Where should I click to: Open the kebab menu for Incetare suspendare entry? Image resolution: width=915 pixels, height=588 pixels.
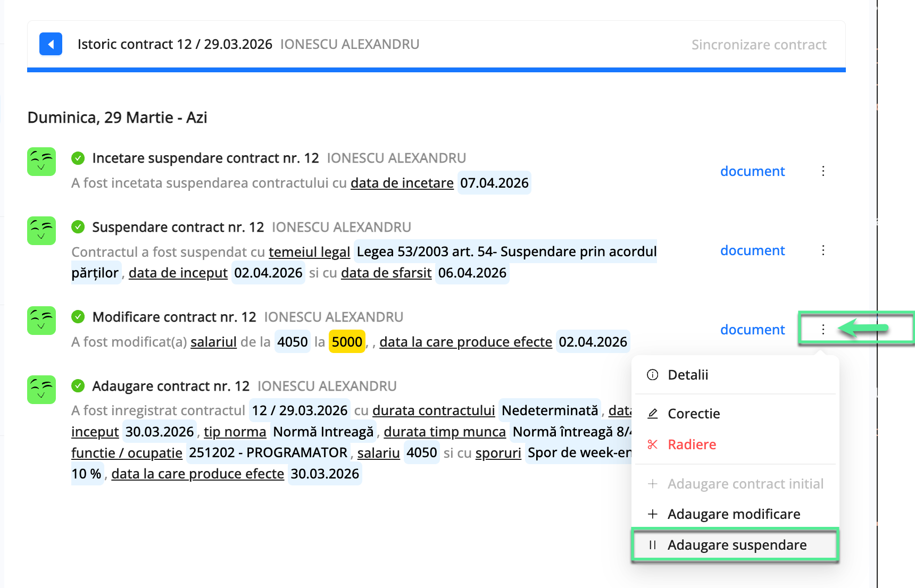(x=823, y=171)
